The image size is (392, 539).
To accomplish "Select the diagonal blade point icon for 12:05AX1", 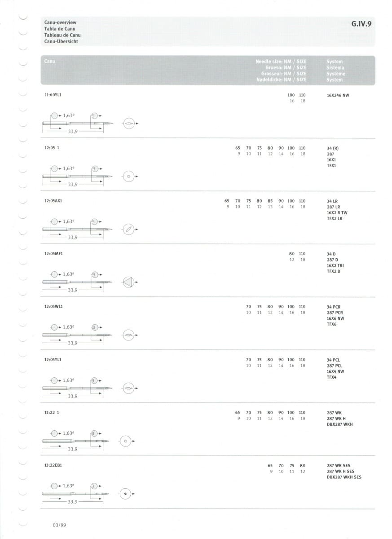I will (x=129, y=230).
